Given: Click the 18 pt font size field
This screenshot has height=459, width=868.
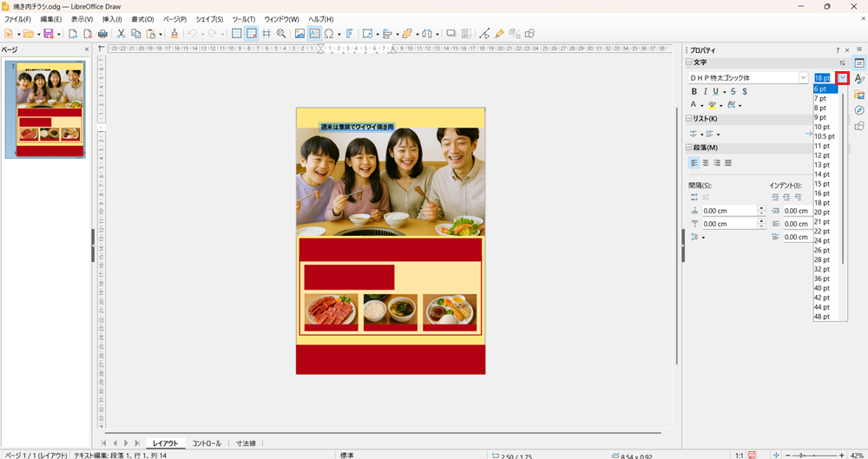Looking at the screenshot, I should point(824,78).
